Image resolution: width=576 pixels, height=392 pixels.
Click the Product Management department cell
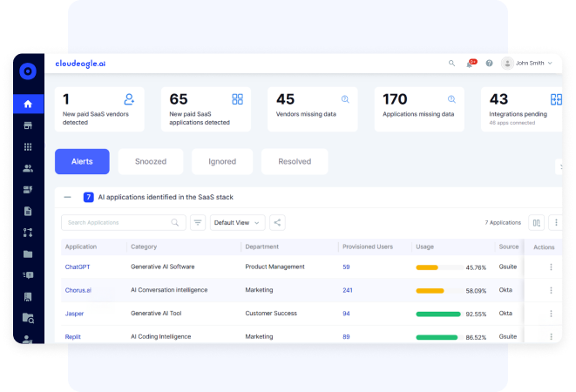click(274, 267)
